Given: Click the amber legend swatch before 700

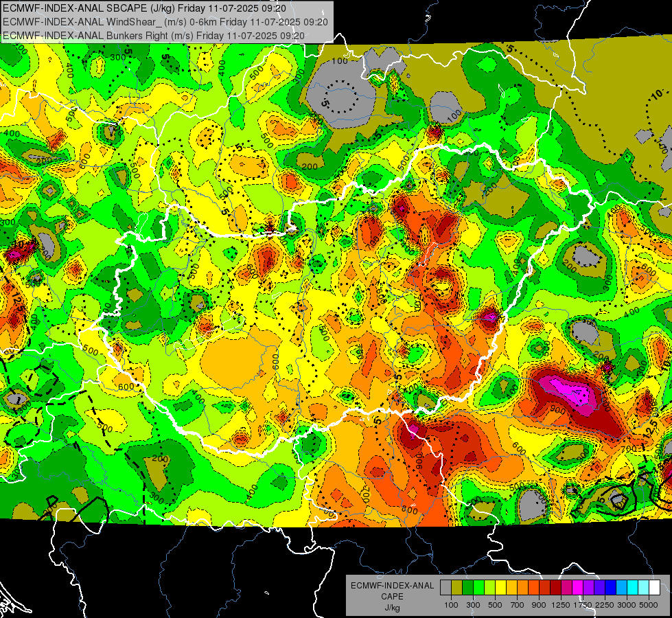Looking at the screenshot, I should pyautogui.click(x=511, y=587).
